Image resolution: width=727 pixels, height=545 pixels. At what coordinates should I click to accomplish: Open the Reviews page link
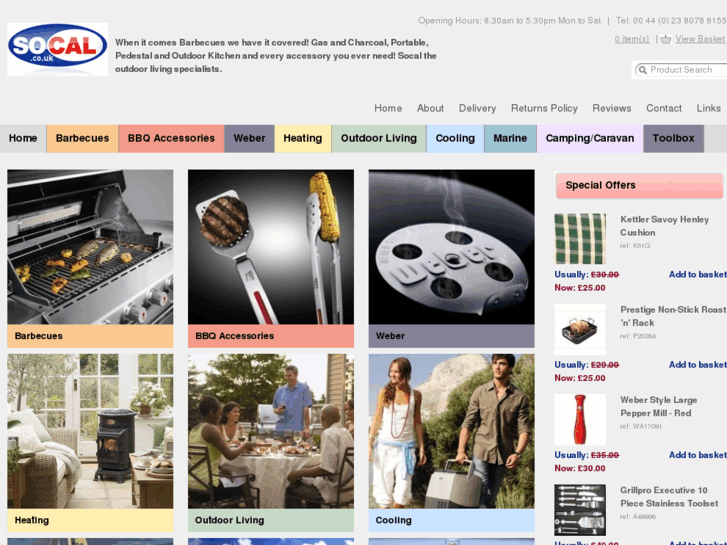coord(612,108)
